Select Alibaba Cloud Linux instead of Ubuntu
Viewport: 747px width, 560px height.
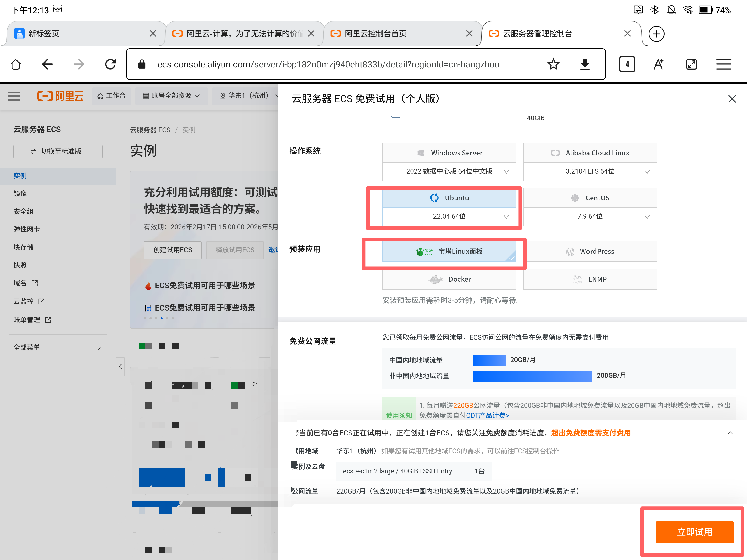(x=590, y=153)
